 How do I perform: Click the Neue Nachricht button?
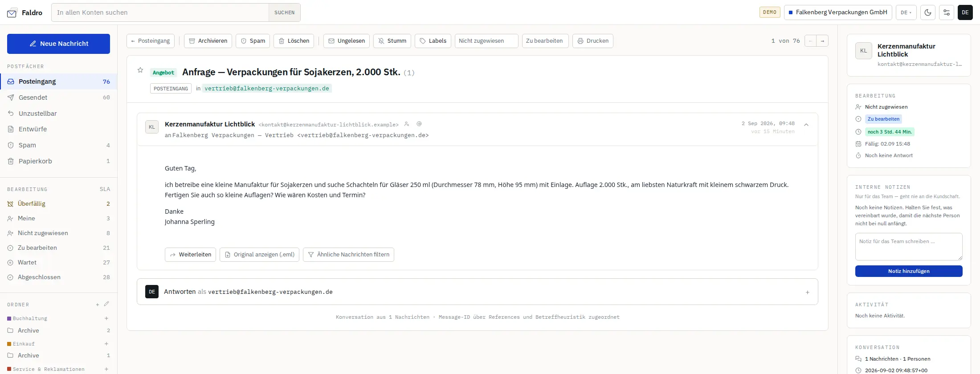[x=58, y=44]
